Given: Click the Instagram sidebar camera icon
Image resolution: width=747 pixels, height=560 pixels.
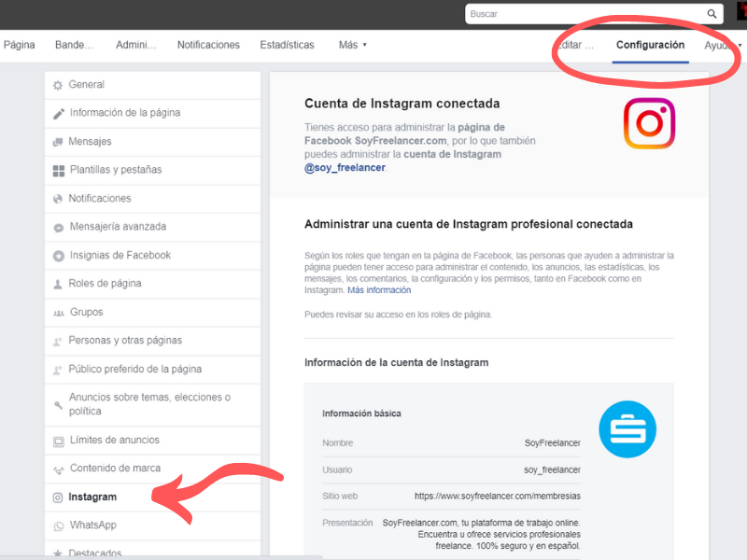Looking at the screenshot, I should (58, 497).
